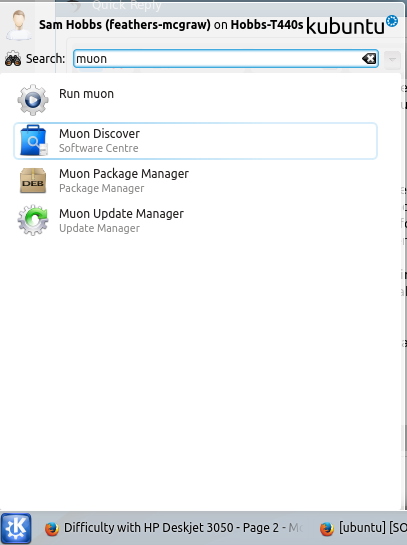Open the Muon Discover shopping bag icon
407x545 pixels.
tap(33, 140)
